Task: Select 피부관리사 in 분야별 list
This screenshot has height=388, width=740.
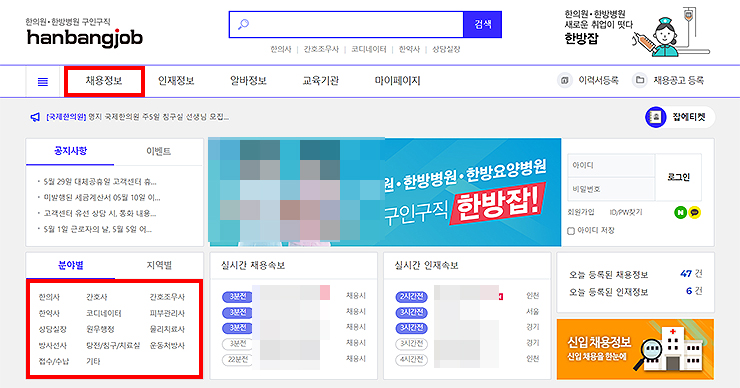Action: tap(167, 313)
